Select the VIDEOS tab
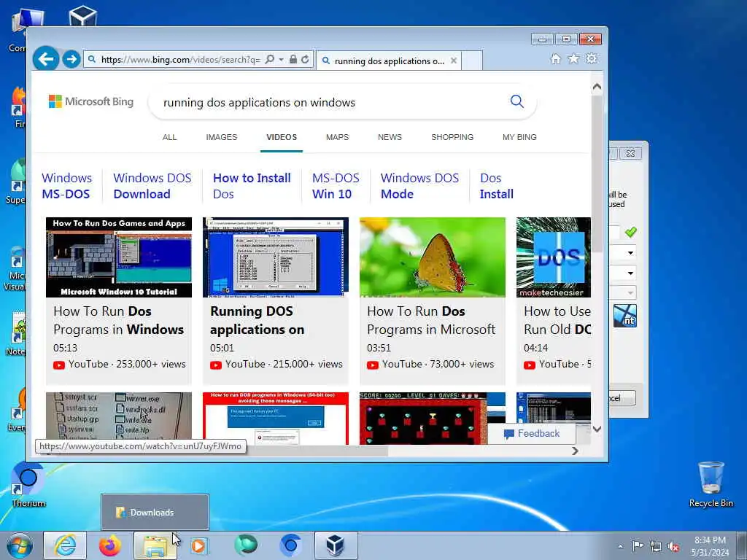Image resolution: width=747 pixels, height=560 pixels. click(282, 137)
